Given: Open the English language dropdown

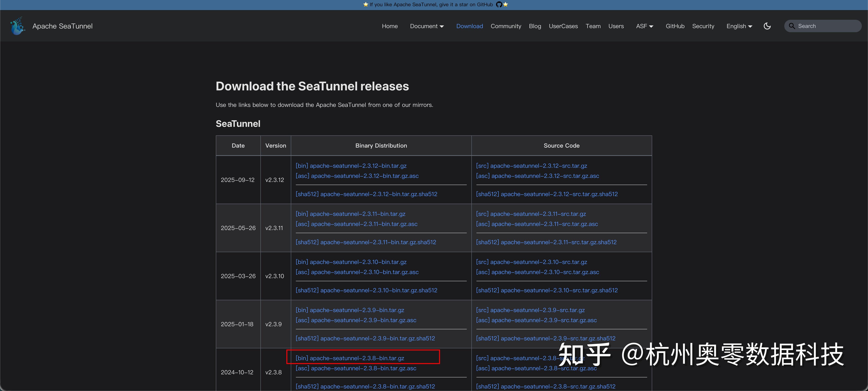Looking at the screenshot, I should click(x=739, y=26).
